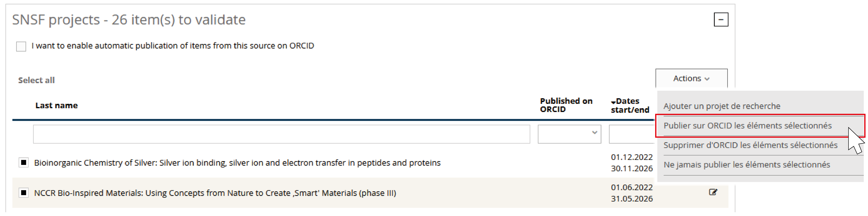Choose Publier sur ORCID les éléments sélectionnés
The width and height of the screenshot is (868, 216).
pos(747,126)
